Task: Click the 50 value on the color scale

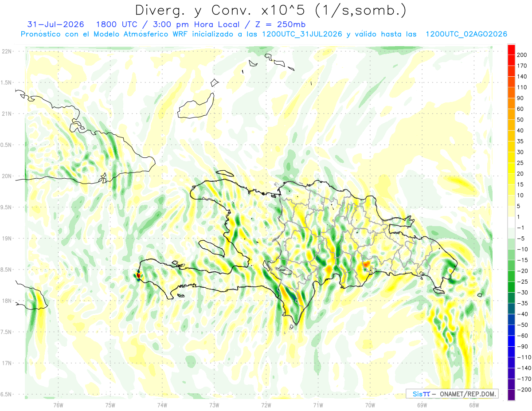Action: click(x=520, y=120)
